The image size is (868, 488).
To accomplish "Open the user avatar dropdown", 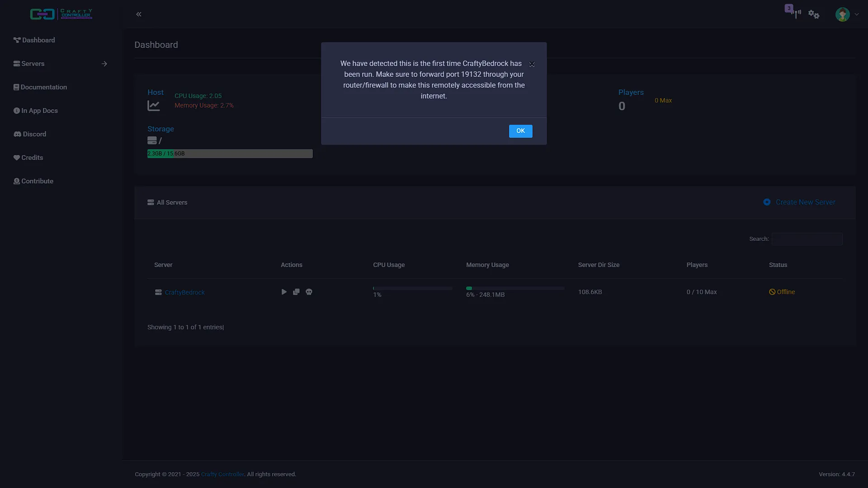I will [x=847, y=14].
